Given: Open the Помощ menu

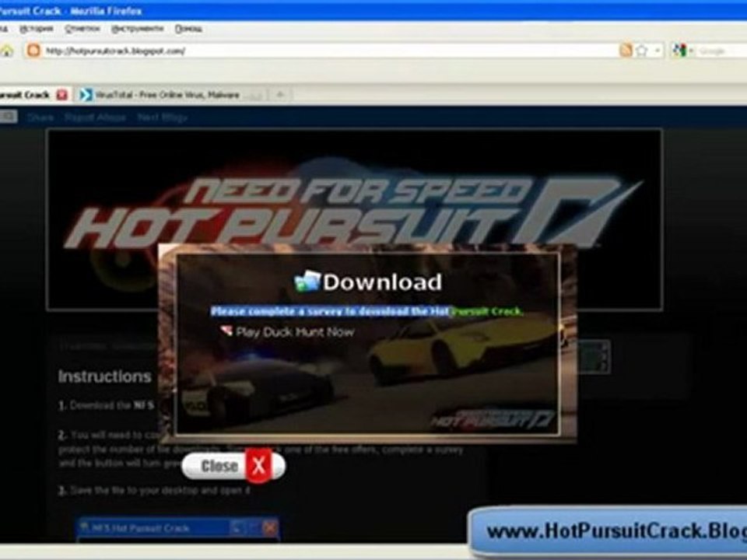Looking at the screenshot, I should 188,29.
